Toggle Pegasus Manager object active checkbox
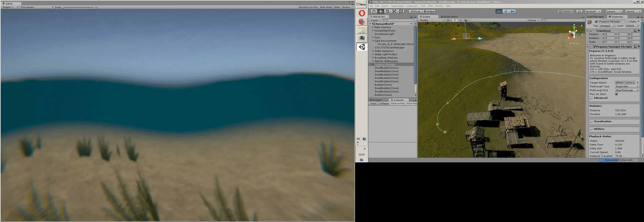 [x=596, y=22]
